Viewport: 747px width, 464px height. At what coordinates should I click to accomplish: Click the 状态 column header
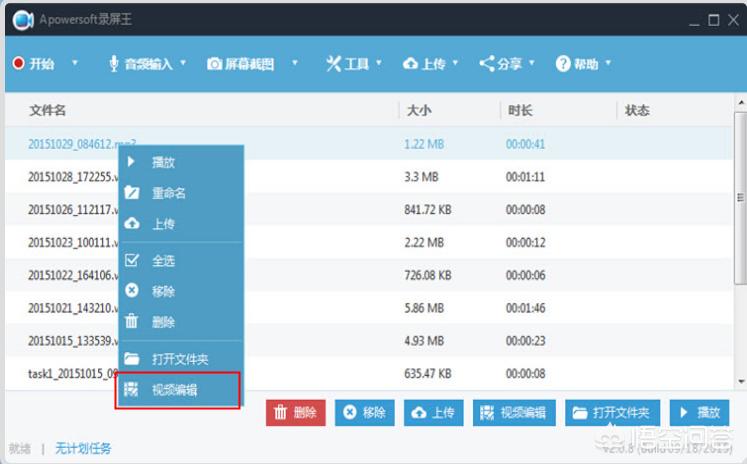pyautogui.click(x=637, y=111)
